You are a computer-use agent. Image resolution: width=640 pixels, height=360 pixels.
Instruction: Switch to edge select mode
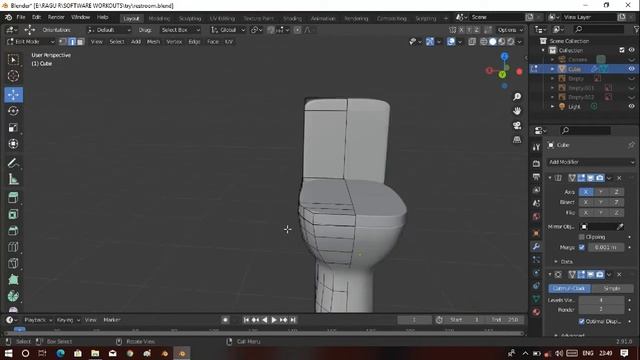(72, 42)
